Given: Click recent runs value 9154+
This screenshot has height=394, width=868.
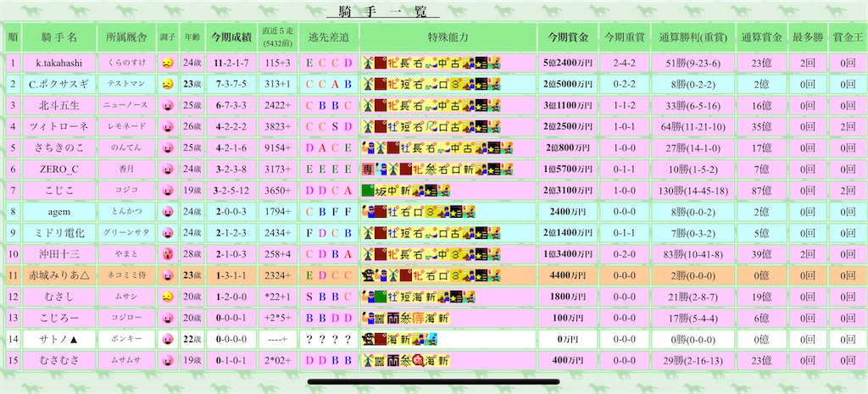Looking at the screenshot, I should point(277,147).
